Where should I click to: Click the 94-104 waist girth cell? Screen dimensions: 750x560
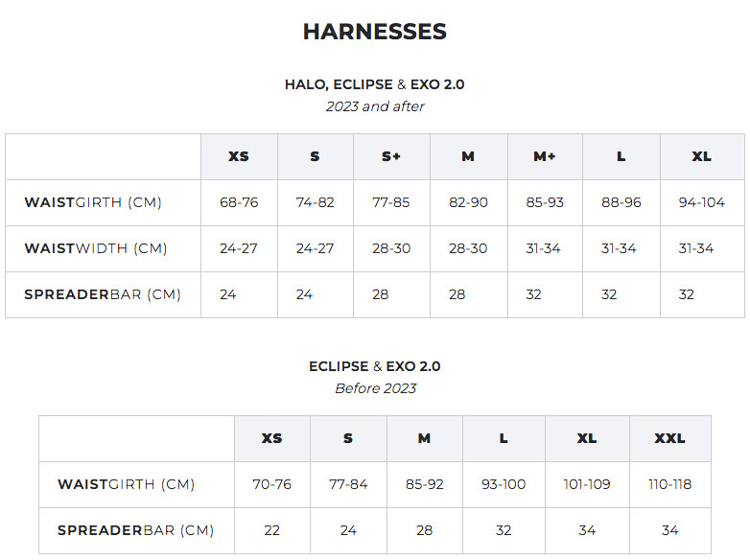(x=702, y=202)
